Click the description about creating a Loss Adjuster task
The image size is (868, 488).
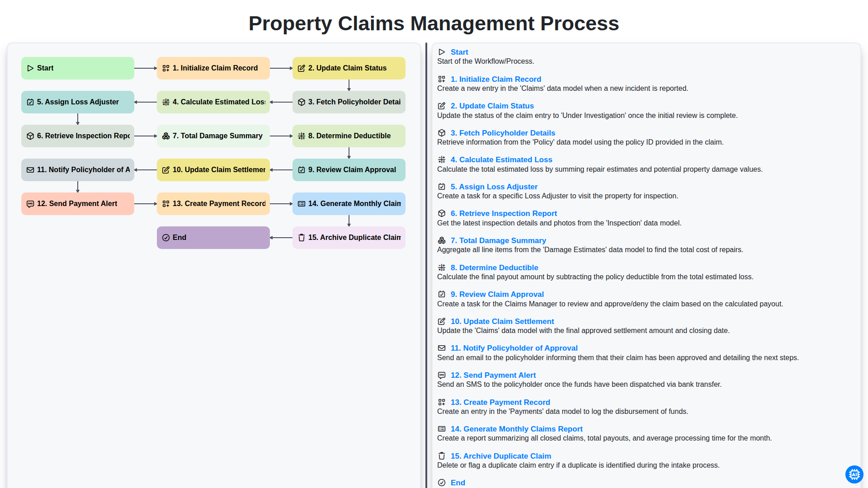coord(557,196)
